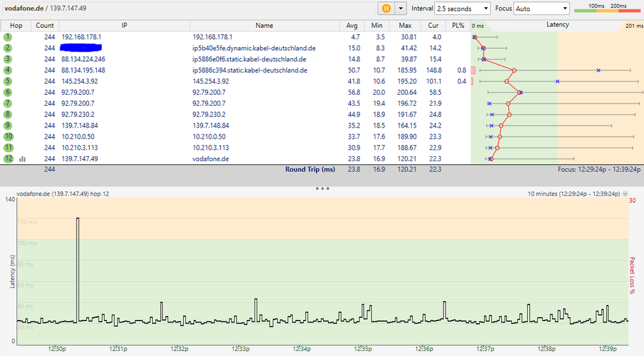The image size is (644, 356).
Task: Click IP 88.134.224.246
Action: (83, 59)
